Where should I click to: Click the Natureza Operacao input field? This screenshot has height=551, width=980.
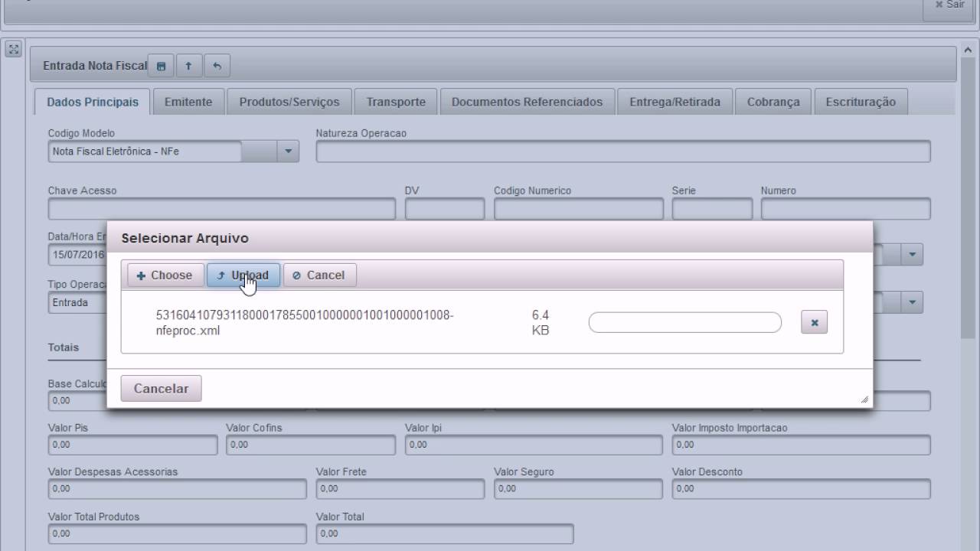click(623, 152)
